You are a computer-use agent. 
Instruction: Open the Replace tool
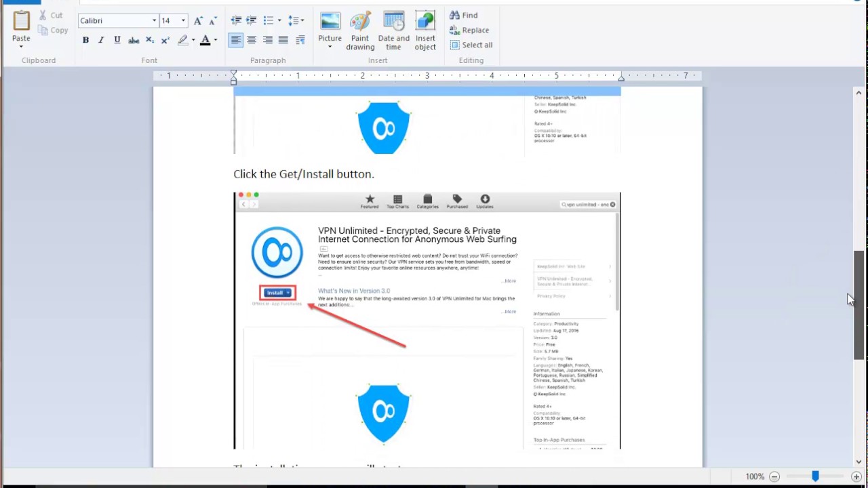pos(469,30)
